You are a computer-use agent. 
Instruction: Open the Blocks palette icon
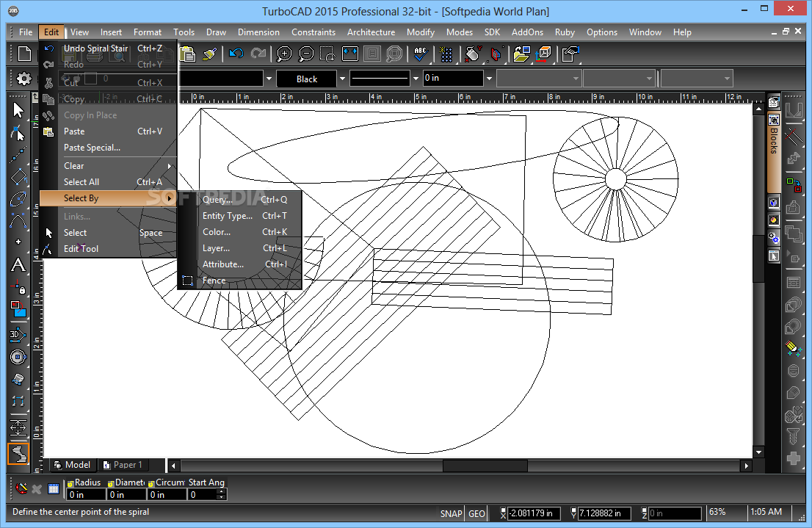click(774, 120)
